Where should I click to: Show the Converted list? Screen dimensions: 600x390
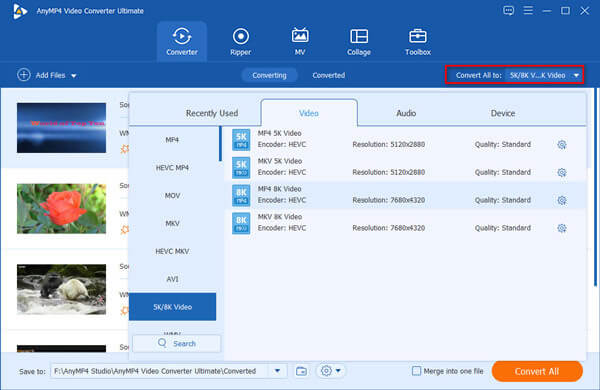329,75
